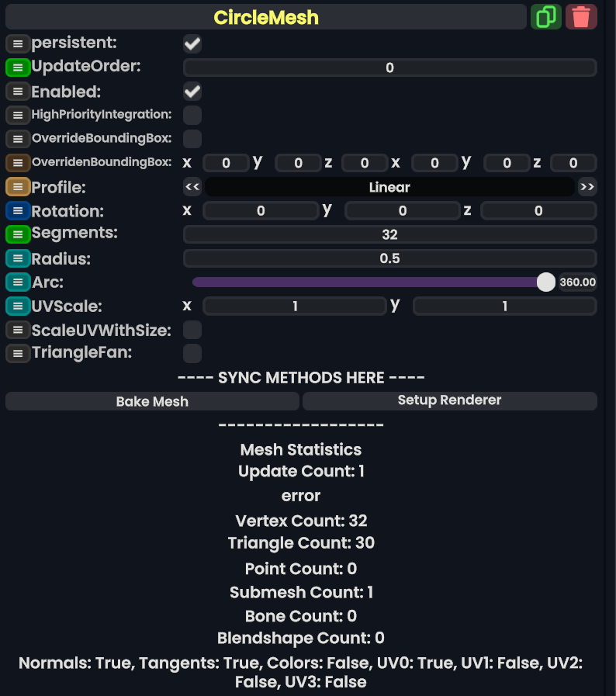The height and width of the screenshot is (696, 616).
Task: Toggle the Enabled checkbox
Action: coord(192,92)
